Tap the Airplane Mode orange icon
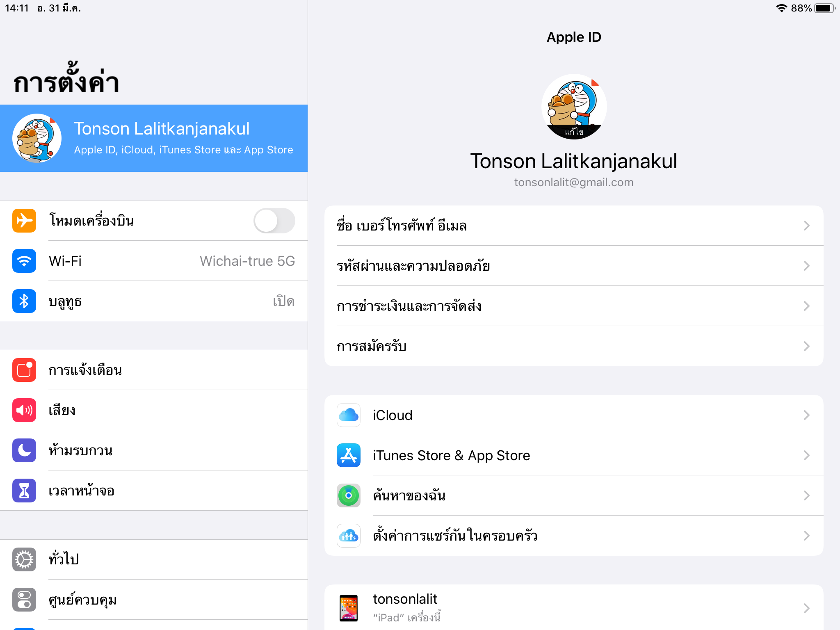 [24, 221]
